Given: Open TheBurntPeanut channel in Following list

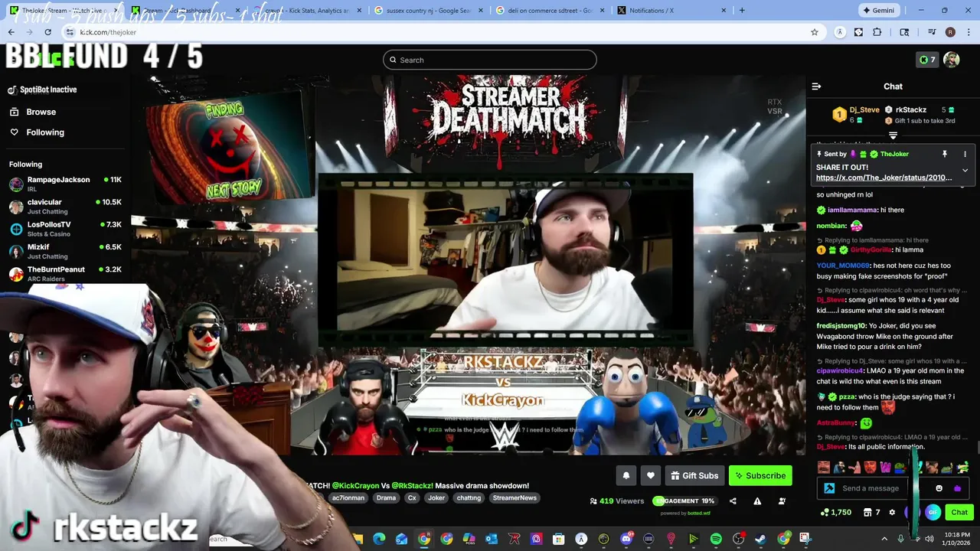Looking at the screenshot, I should [x=65, y=273].
